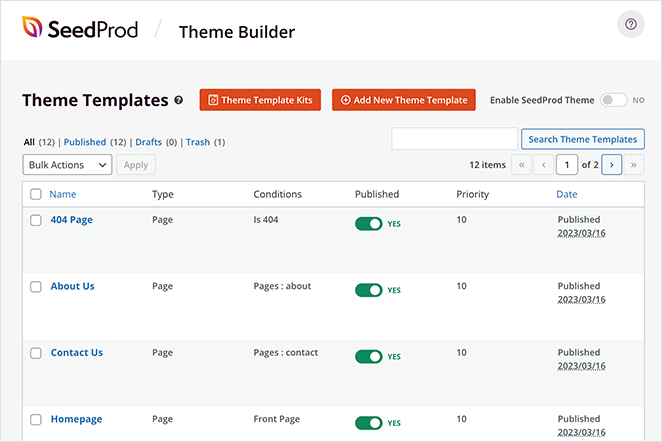Sort templates by Name column
The height and width of the screenshot is (442, 662).
(63, 195)
